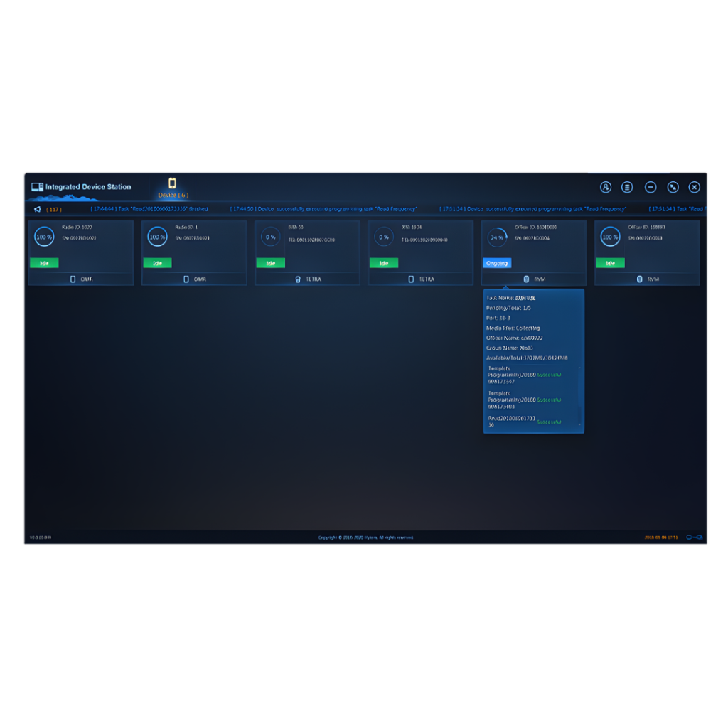Click Idle button on last RVM card

[x=610, y=263]
